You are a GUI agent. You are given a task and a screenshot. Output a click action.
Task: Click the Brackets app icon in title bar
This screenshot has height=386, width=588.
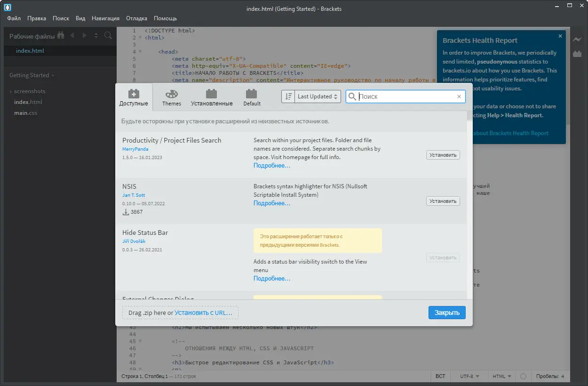(8, 8)
